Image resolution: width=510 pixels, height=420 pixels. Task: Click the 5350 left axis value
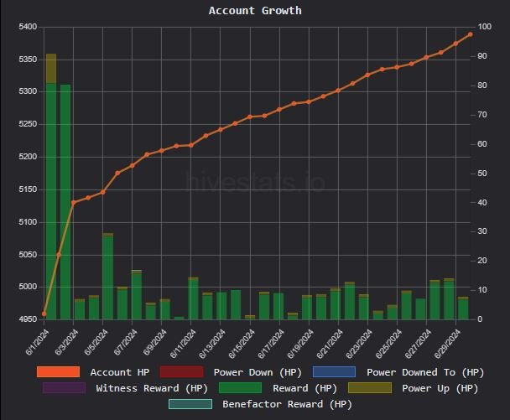click(28, 60)
